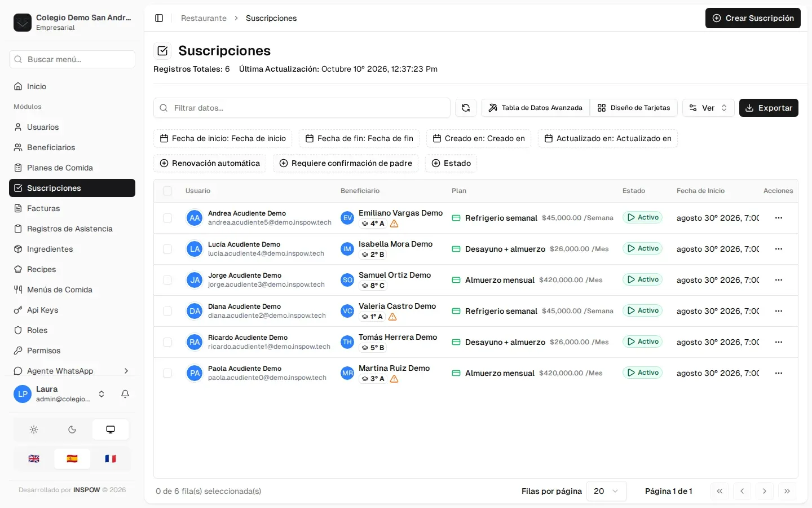The image size is (812, 508).
Task: Open actions menu for Paola Acudiente Demo
Action: click(779, 373)
